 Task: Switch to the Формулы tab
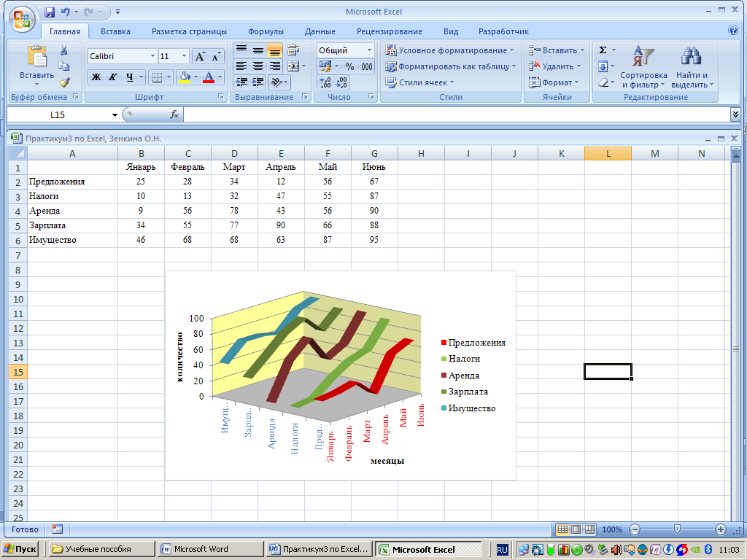click(x=266, y=31)
